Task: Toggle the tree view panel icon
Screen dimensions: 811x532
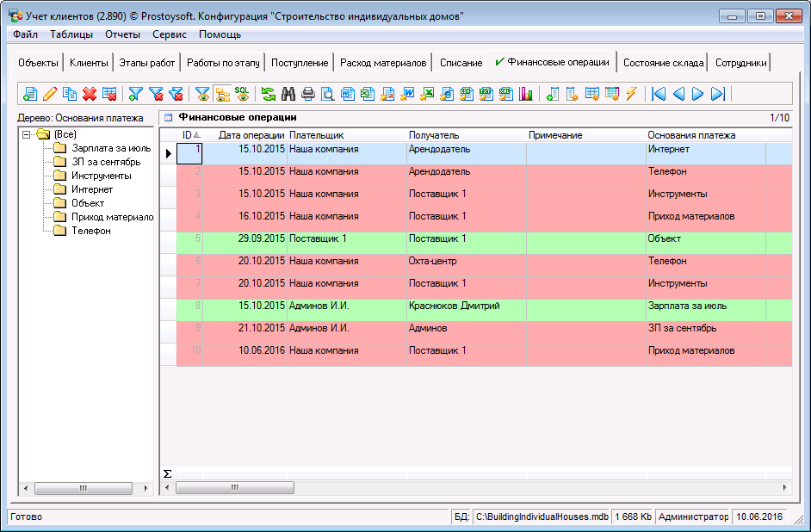Action: 222,94
